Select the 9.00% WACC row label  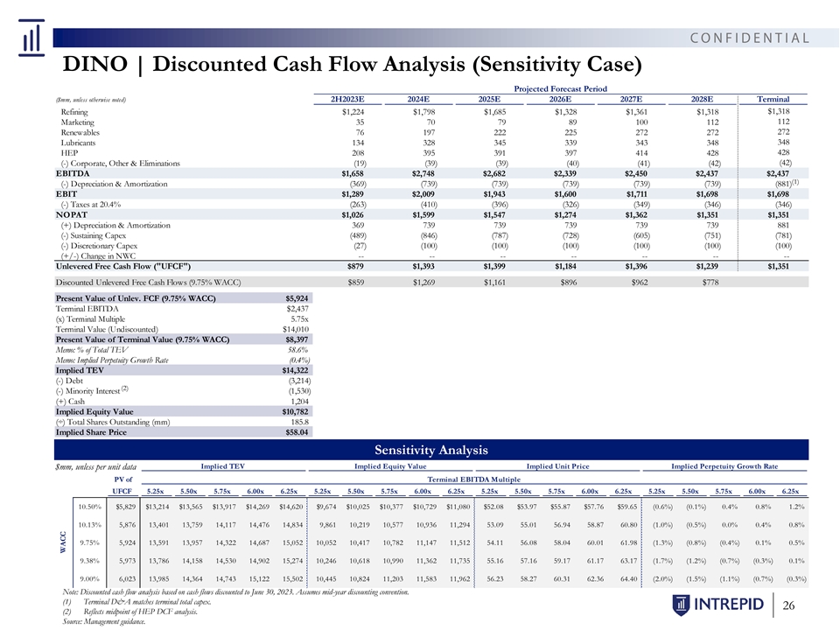tap(89, 579)
